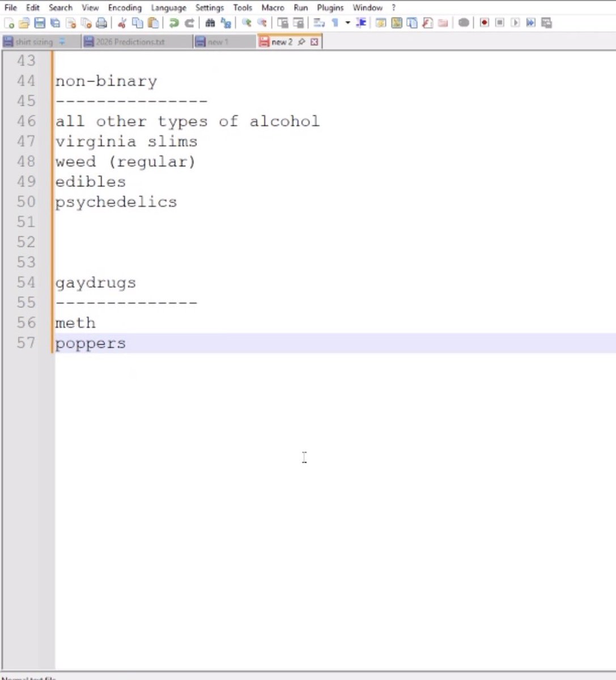616x680 pixels.
Task: Toggle the Function List panel icon
Action: tap(427, 23)
